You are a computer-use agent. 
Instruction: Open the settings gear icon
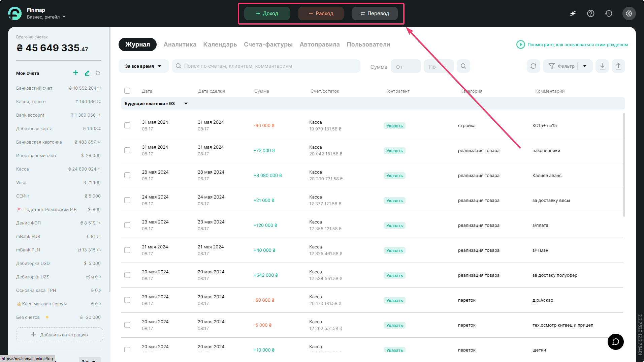pos(629,13)
